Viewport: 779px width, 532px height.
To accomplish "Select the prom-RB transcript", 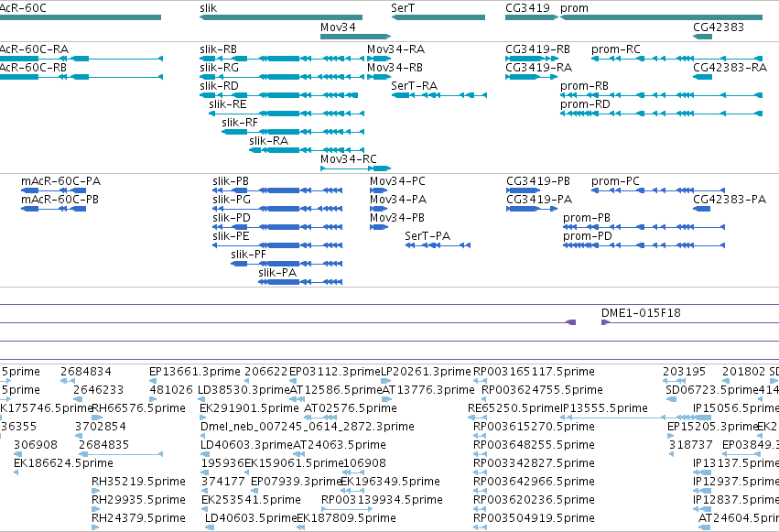I will (661, 95).
